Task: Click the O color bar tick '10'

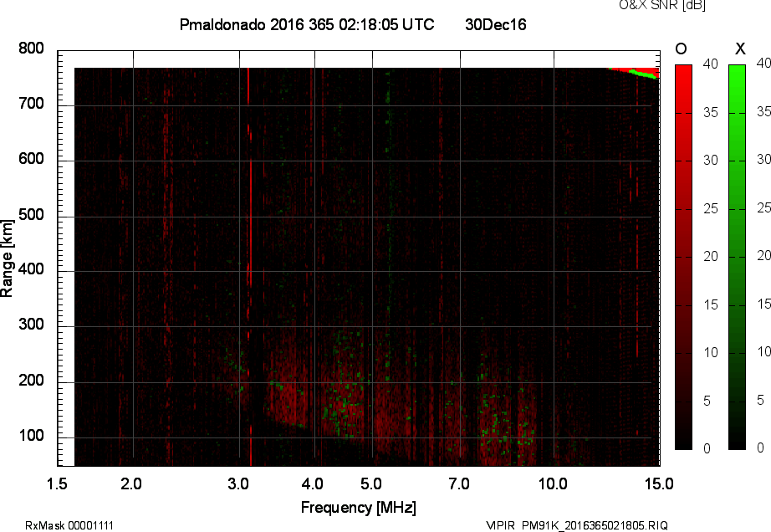Action: [x=711, y=352]
